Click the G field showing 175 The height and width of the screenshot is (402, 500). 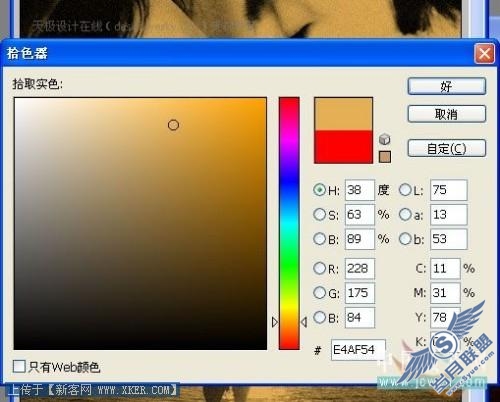tap(360, 293)
